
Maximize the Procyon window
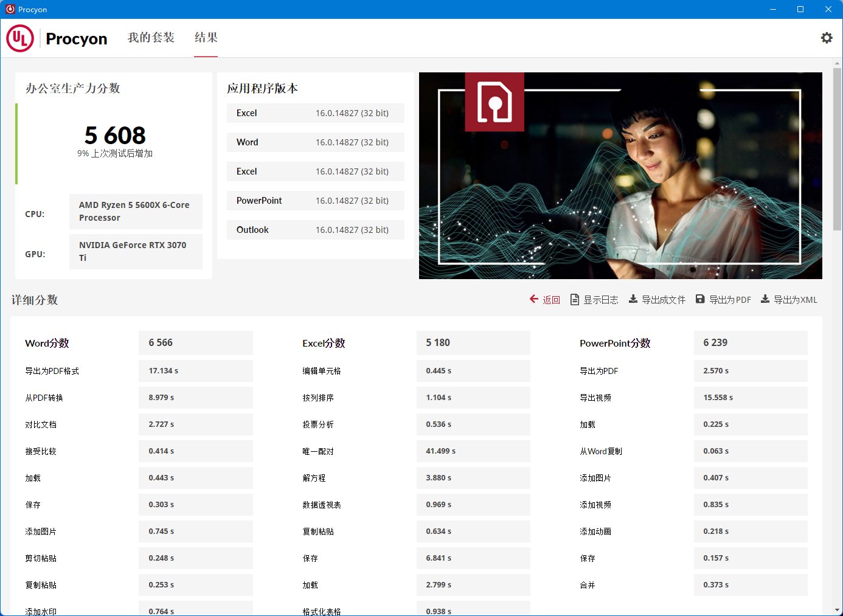pos(800,9)
